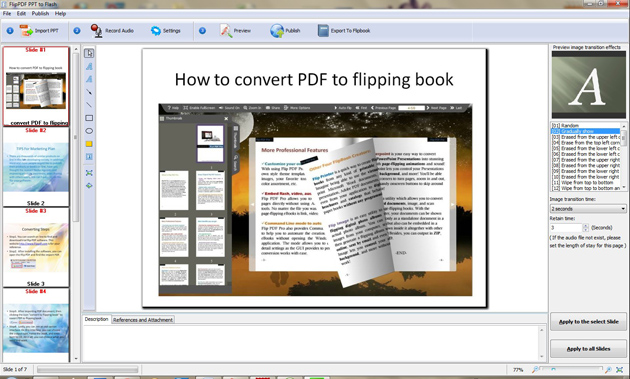The width and height of the screenshot is (630, 379).
Task: Click the 77% zoom value in status bar
Action: [518, 369]
